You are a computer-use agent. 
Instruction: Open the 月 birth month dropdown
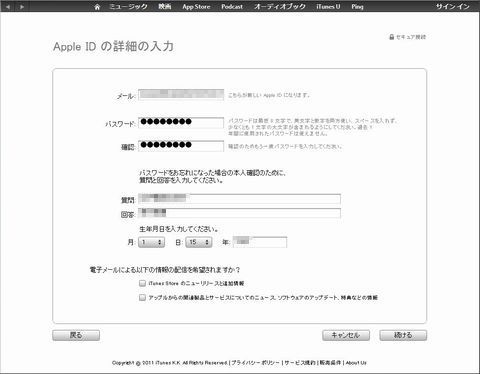click(152, 242)
